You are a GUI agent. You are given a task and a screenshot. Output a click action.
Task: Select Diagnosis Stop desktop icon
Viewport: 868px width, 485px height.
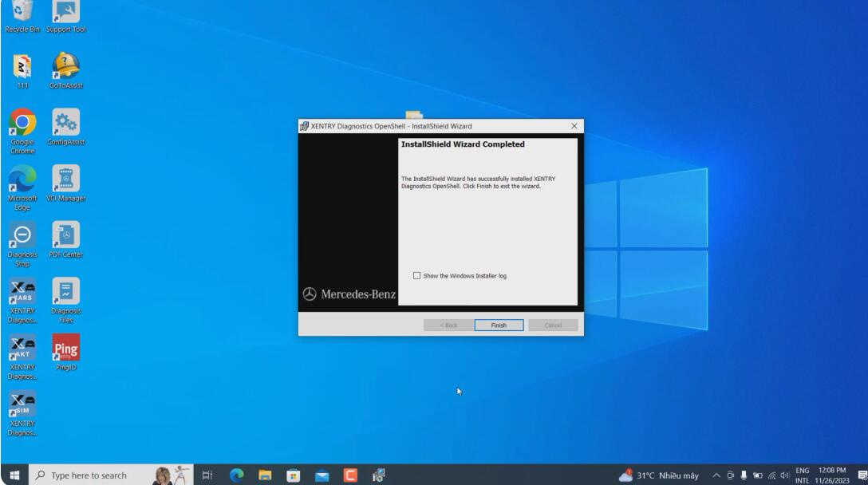22,245
